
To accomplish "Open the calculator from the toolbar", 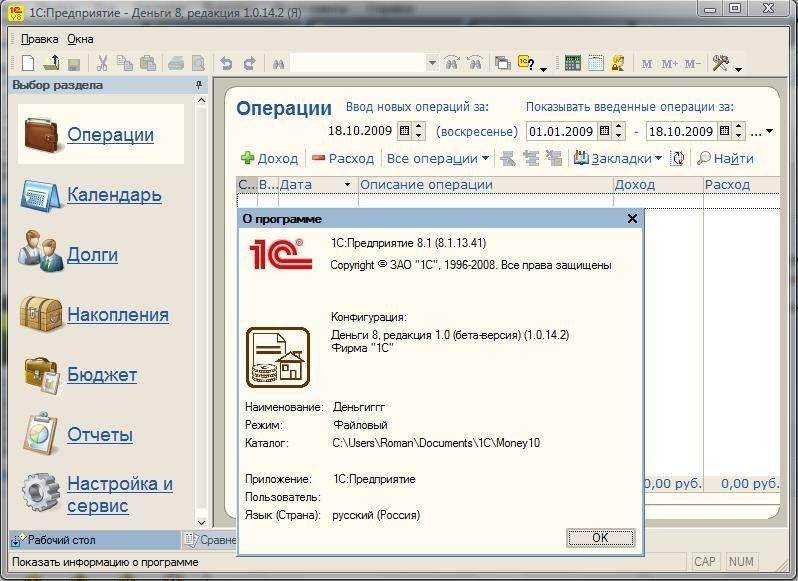I will [x=573, y=63].
